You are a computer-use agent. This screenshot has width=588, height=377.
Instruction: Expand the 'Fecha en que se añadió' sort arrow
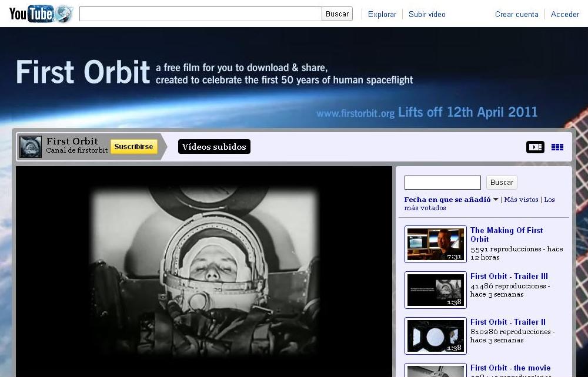tap(496, 200)
